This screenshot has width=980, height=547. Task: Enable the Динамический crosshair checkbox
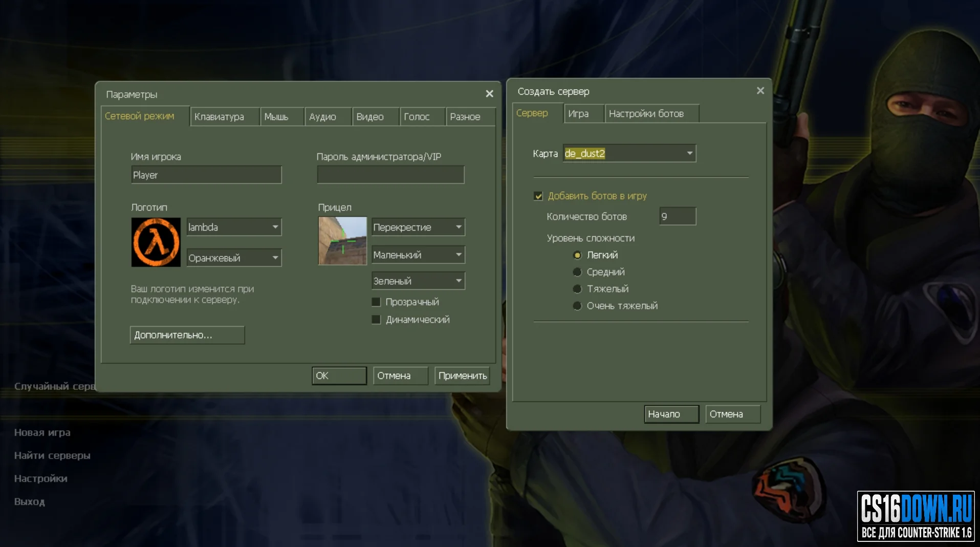click(376, 320)
